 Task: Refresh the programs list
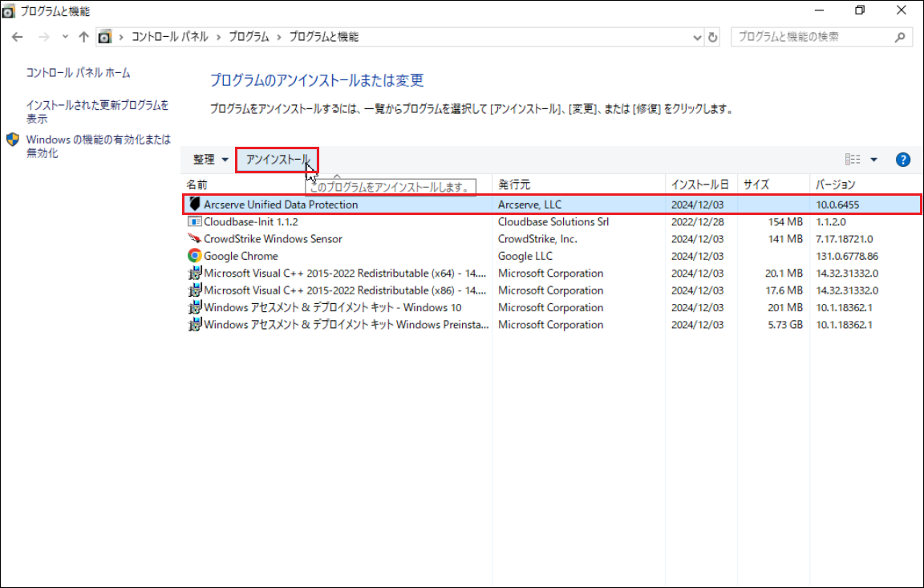pos(712,38)
